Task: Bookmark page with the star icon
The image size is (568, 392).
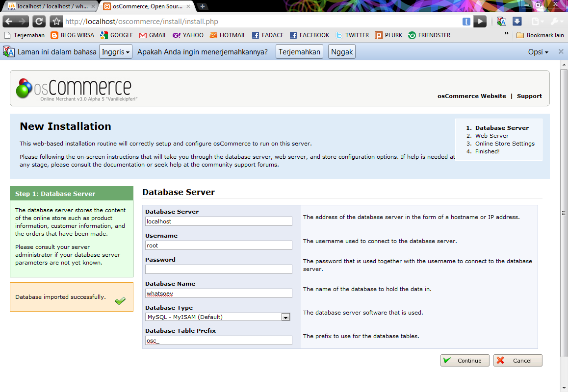Action: (56, 22)
